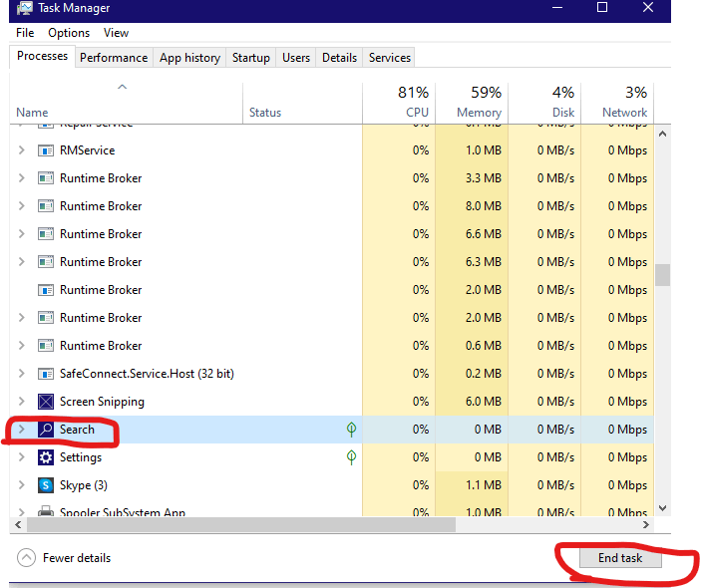Screen dimensions: 701x588
Task: Click icon of Runtime Broker using 3.3 MB
Action: tap(46, 178)
